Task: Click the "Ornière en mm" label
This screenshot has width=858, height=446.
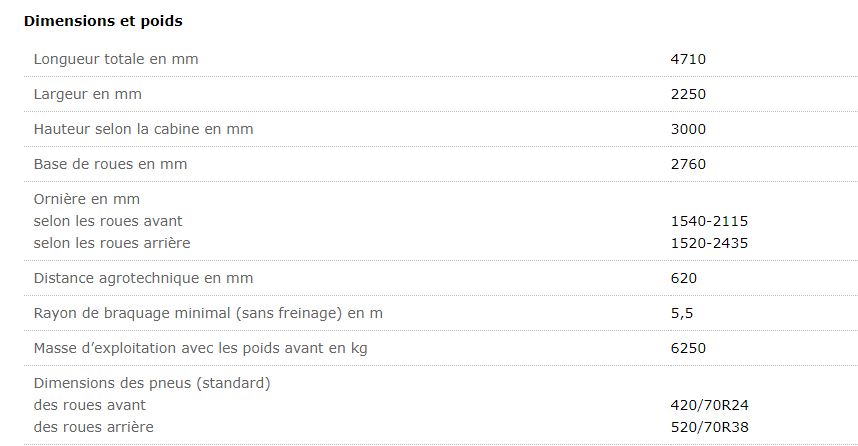Action: point(87,199)
